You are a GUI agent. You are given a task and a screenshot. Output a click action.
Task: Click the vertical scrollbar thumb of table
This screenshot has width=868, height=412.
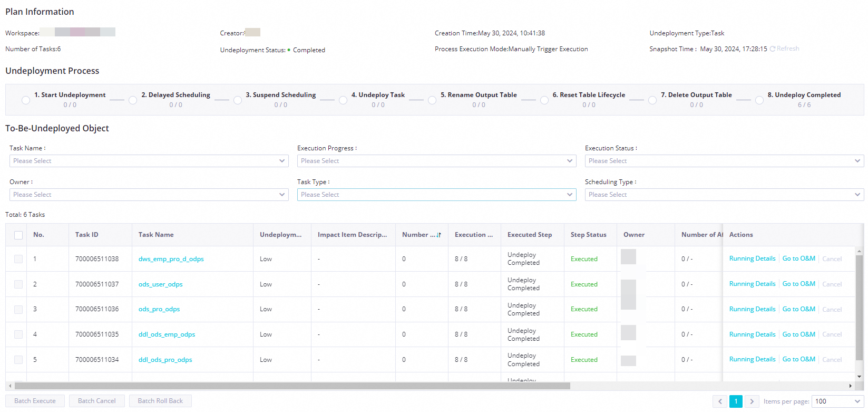[860, 309]
